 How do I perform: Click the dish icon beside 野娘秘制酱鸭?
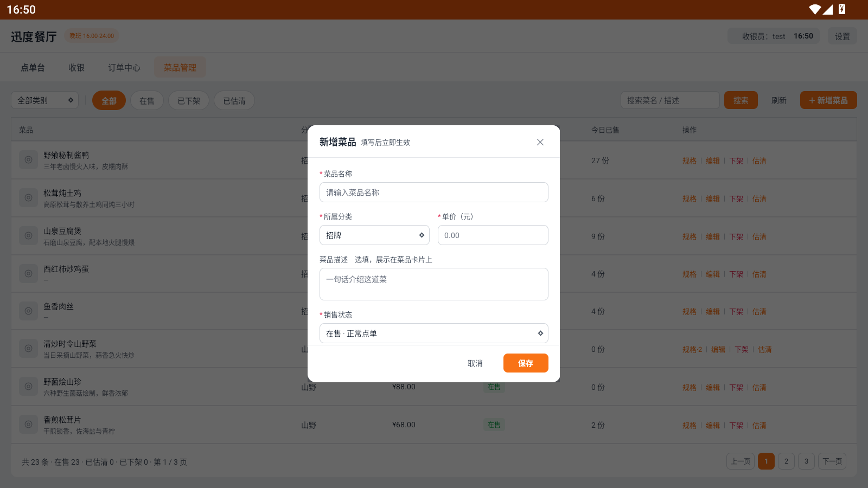click(x=28, y=160)
